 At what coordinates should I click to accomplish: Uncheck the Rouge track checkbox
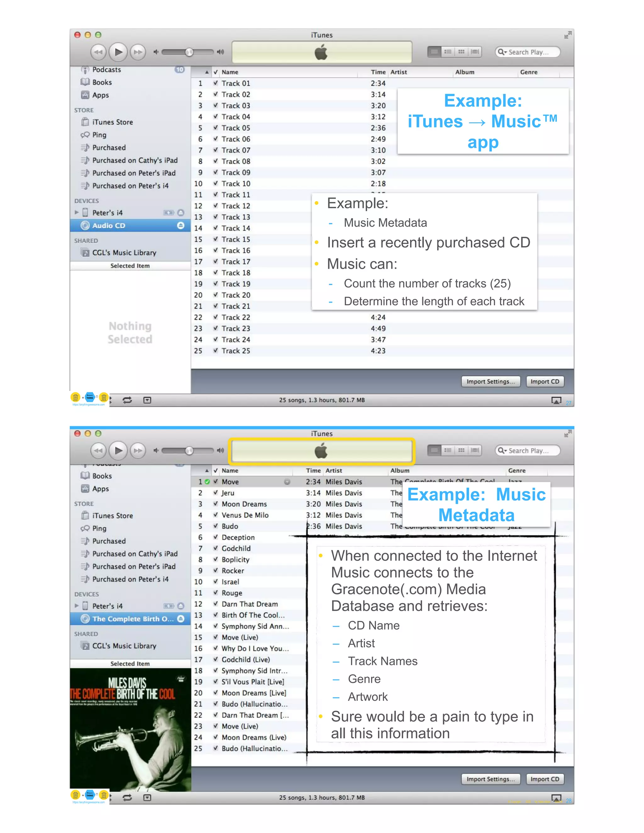(x=215, y=593)
